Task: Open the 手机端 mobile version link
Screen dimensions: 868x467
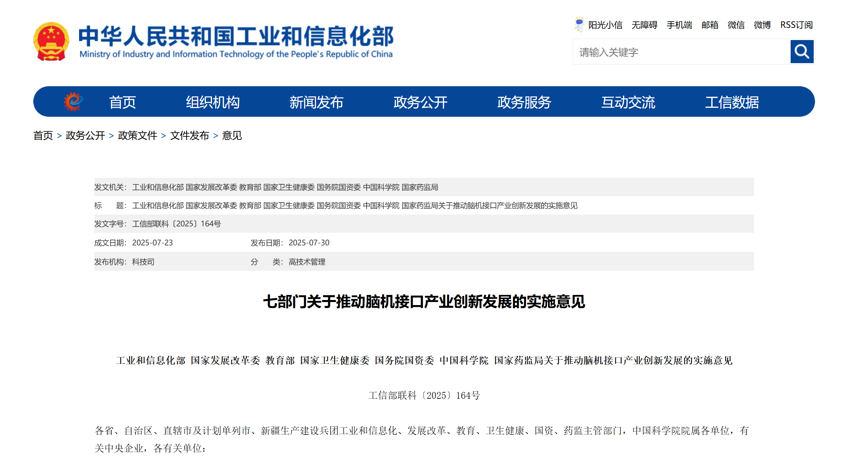Action: click(x=679, y=25)
